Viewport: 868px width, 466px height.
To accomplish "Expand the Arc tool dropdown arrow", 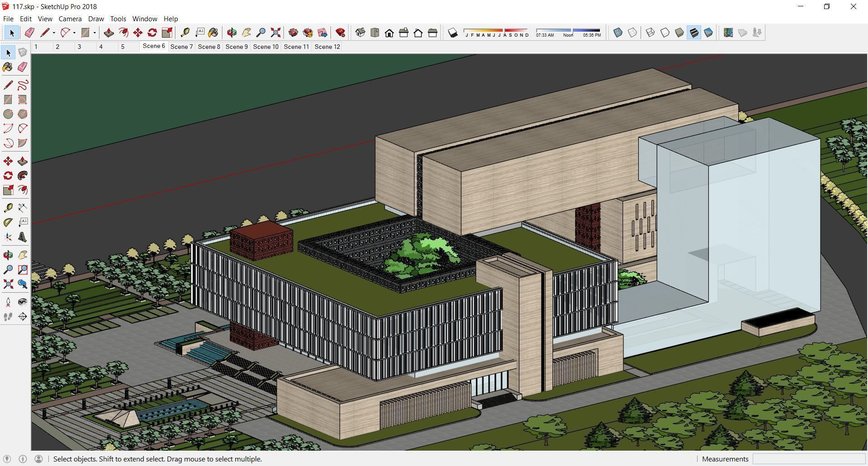I will click(74, 33).
